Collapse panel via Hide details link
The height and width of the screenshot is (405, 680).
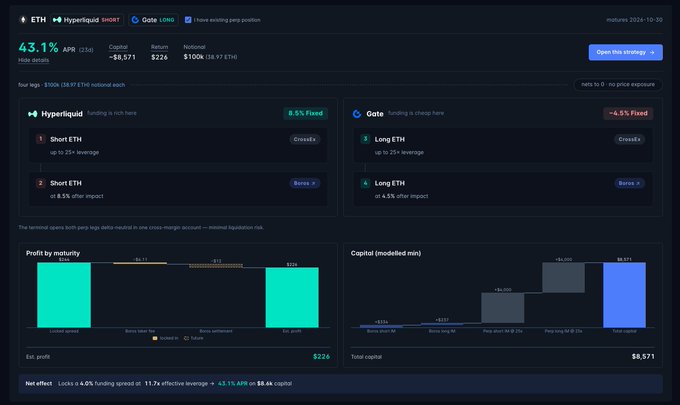click(33, 60)
